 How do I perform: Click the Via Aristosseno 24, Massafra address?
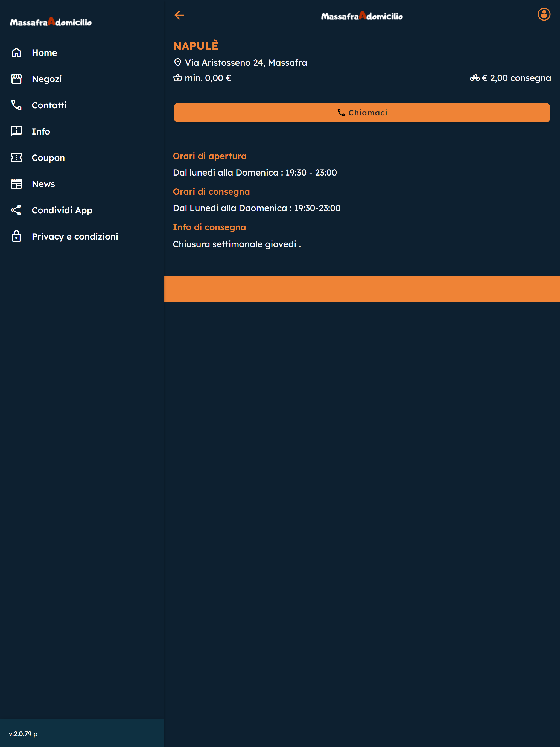246,62
